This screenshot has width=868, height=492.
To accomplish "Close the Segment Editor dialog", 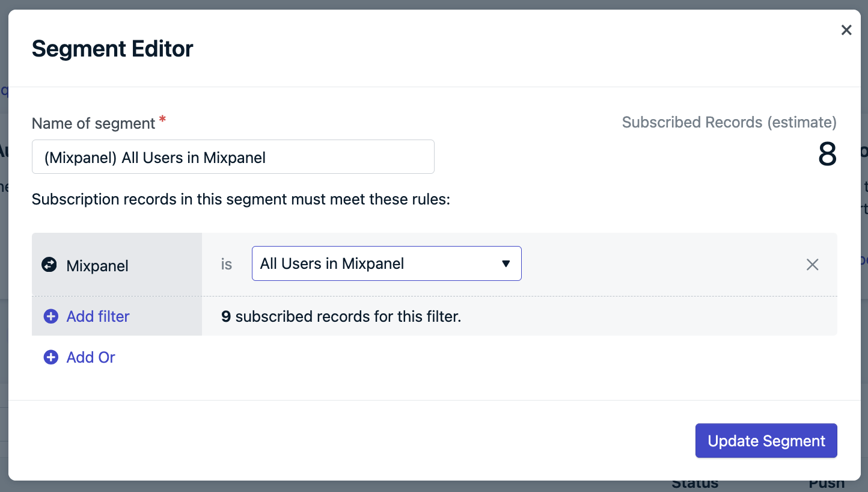I will tap(846, 30).
